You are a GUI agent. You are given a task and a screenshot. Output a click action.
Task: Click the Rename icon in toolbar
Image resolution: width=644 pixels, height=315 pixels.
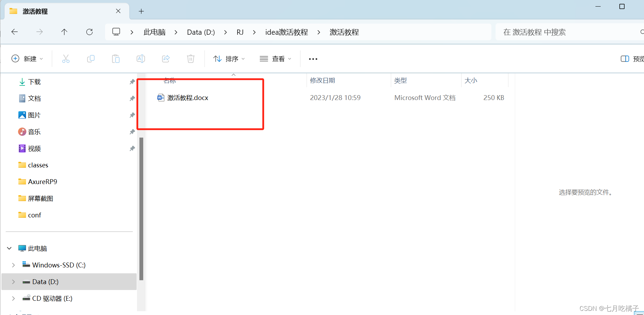point(141,59)
